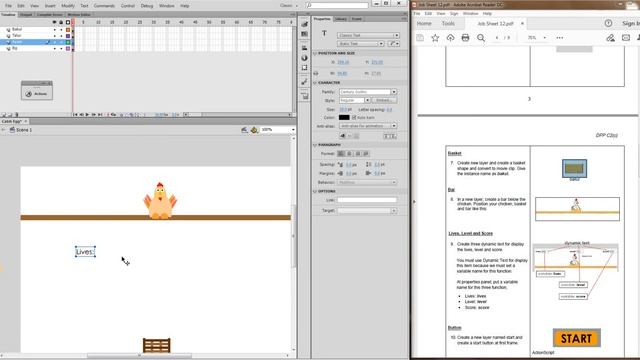Switch to the Library tab

pyautogui.click(x=340, y=19)
